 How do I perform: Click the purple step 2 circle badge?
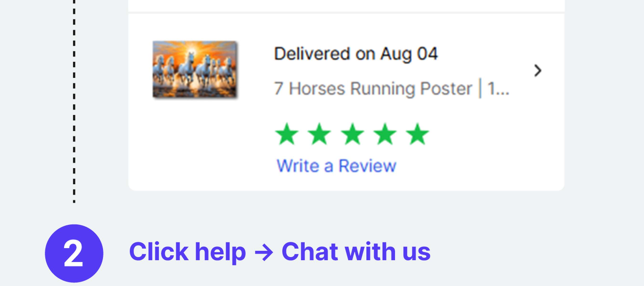[x=74, y=253]
